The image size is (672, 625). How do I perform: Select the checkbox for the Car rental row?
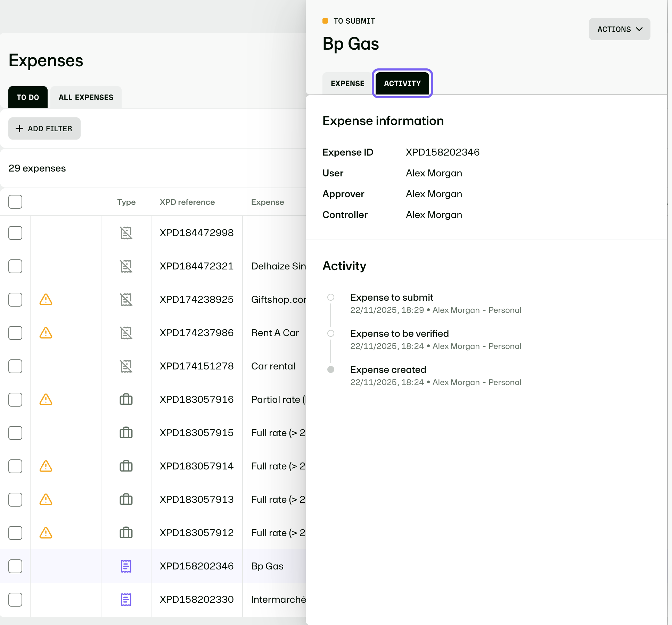tap(15, 366)
